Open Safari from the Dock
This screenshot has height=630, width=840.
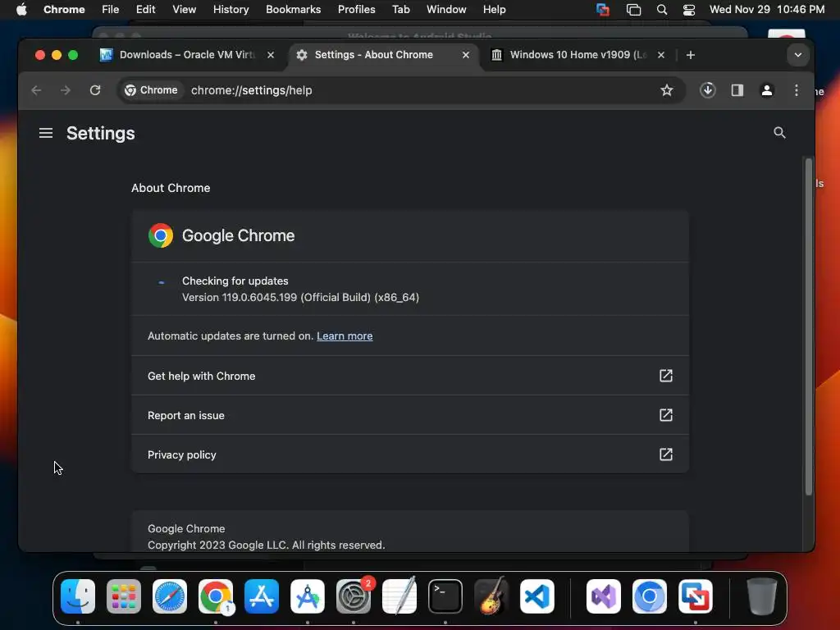pos(170,596)
